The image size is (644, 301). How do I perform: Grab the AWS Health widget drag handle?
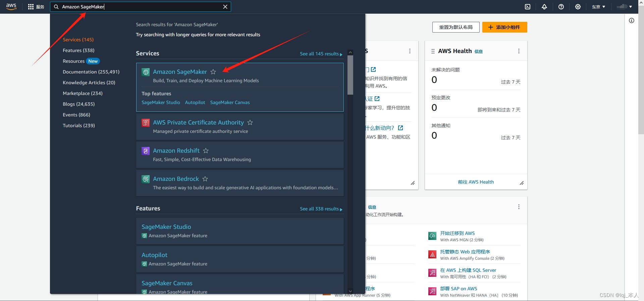point(433,51)
